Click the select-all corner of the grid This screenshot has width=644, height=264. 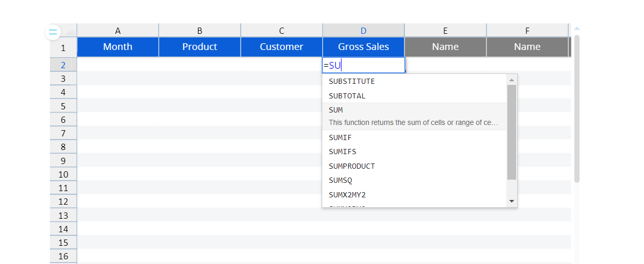pos(70,32)
